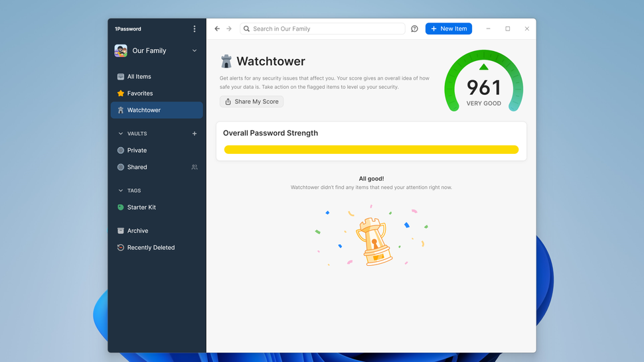644x362 pixels.
Task: Click the 'All good!' text
Action: [371, 179]
